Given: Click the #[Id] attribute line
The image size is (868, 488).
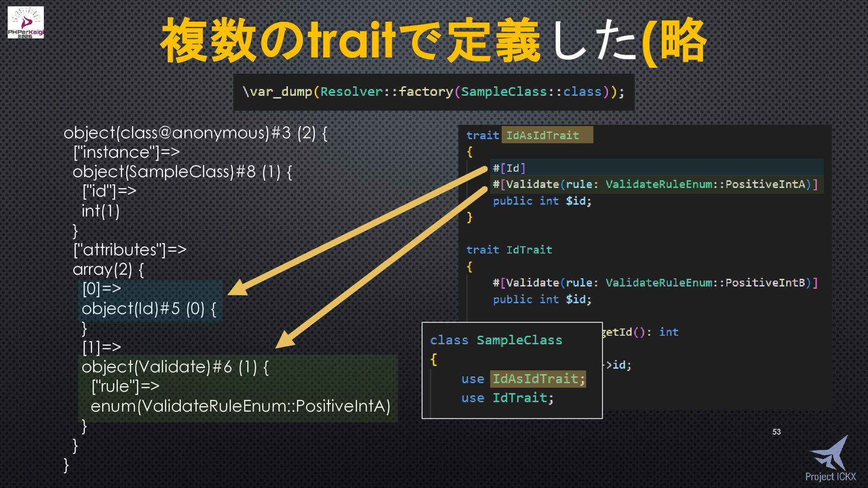Looking at the screenshot, I should pyautogui.click(x=509, y=168).
